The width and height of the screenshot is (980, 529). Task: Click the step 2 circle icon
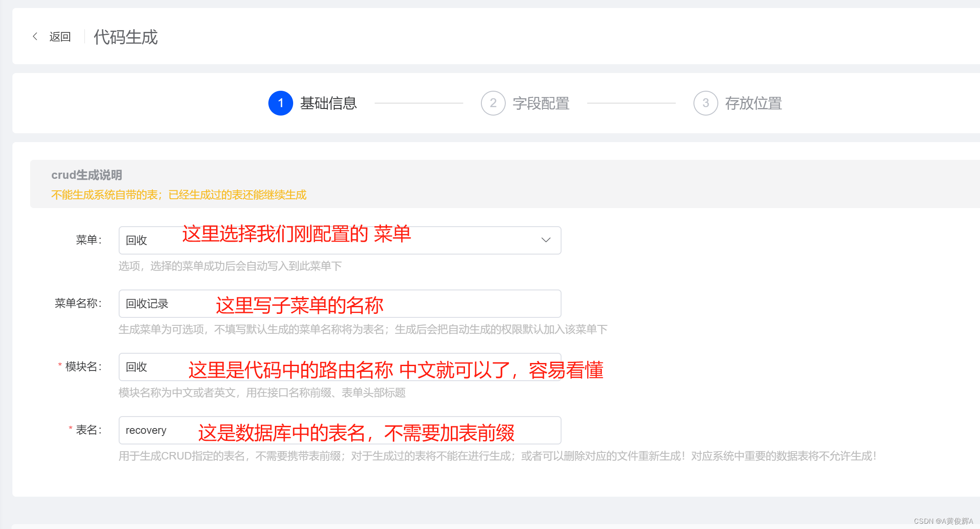[x=493, y=103]
